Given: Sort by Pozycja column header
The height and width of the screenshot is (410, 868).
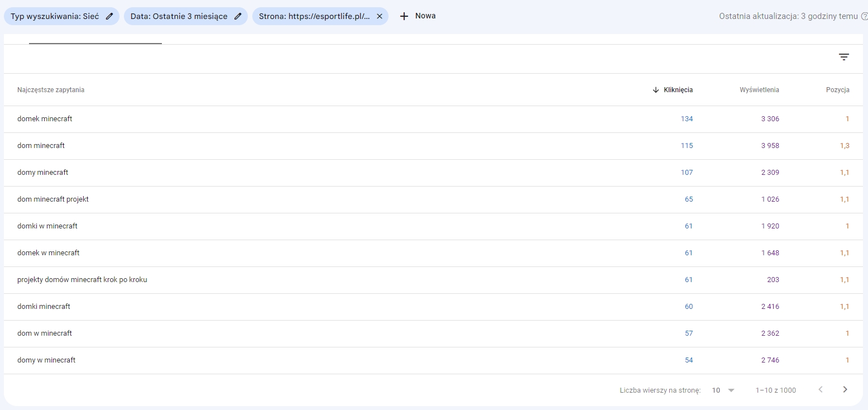Looking at the screenshot, I should [838, 90].
